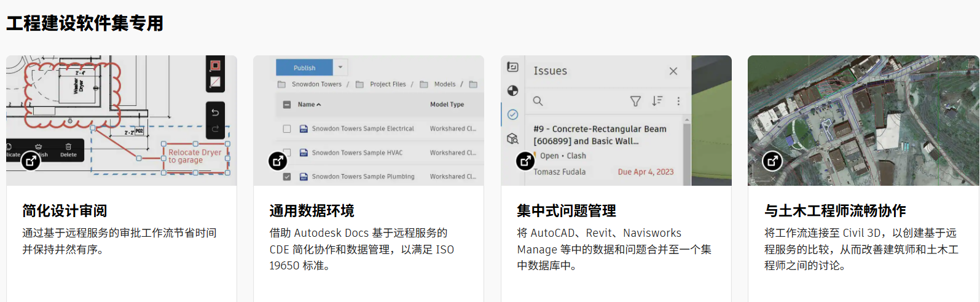Viewport: 980px width, 302px height.
Task: Click the Delete trash icon
Action: (x=68, y=148)
